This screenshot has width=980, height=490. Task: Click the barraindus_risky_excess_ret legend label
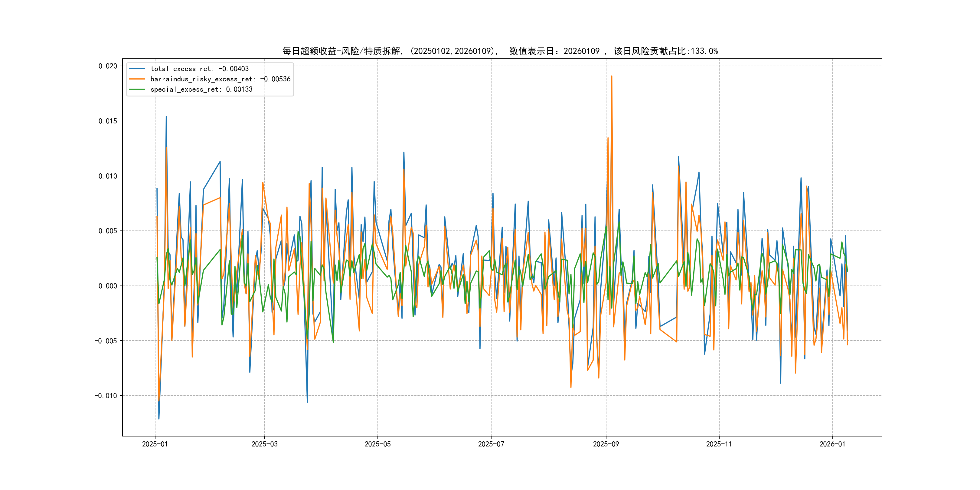220,79
